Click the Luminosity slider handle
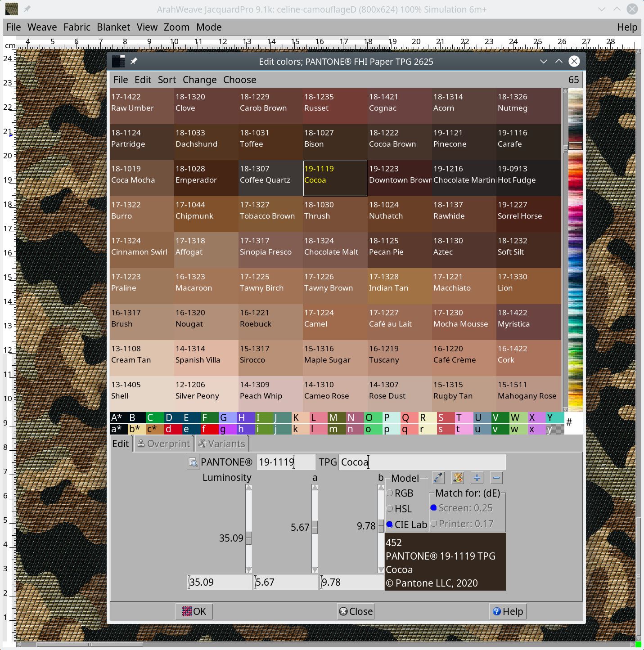Screen dimensions: 644x650 click(x=248, y=538)
